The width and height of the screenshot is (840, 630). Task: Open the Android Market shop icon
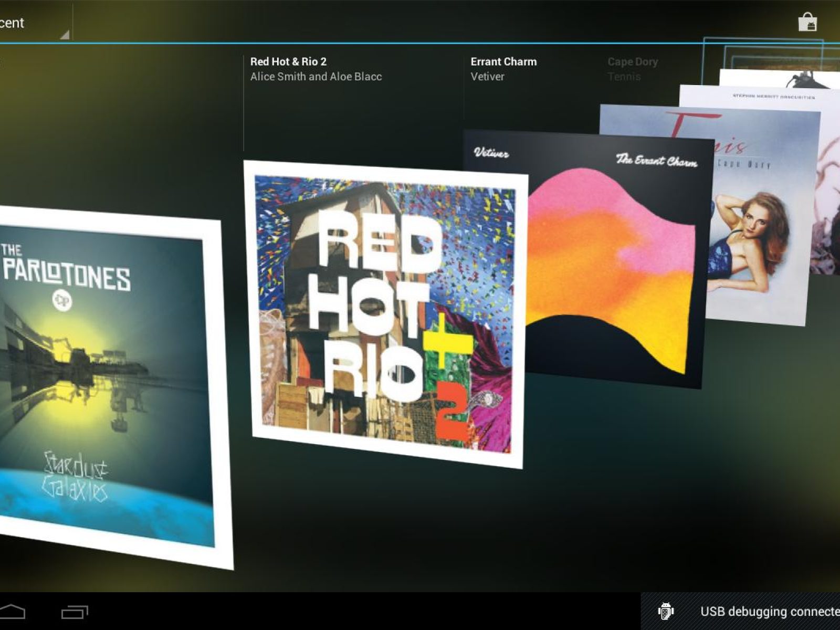pos(807,22)
